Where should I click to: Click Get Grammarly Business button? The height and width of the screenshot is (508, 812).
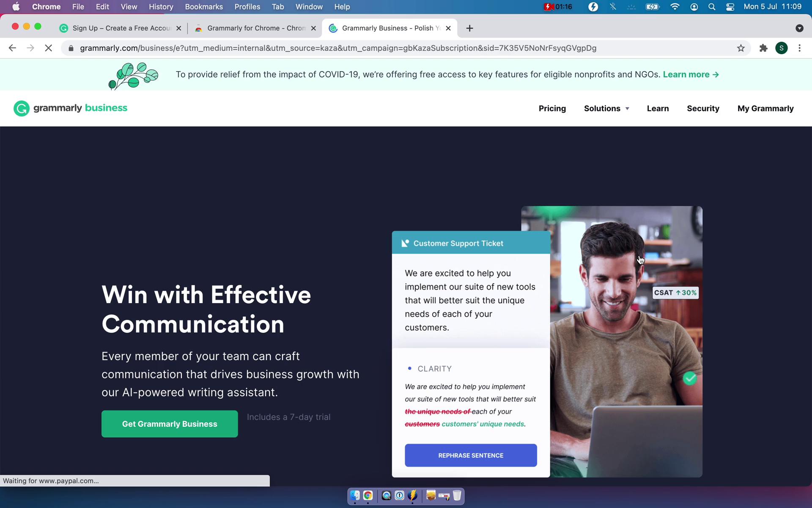[x=170, y=424]
